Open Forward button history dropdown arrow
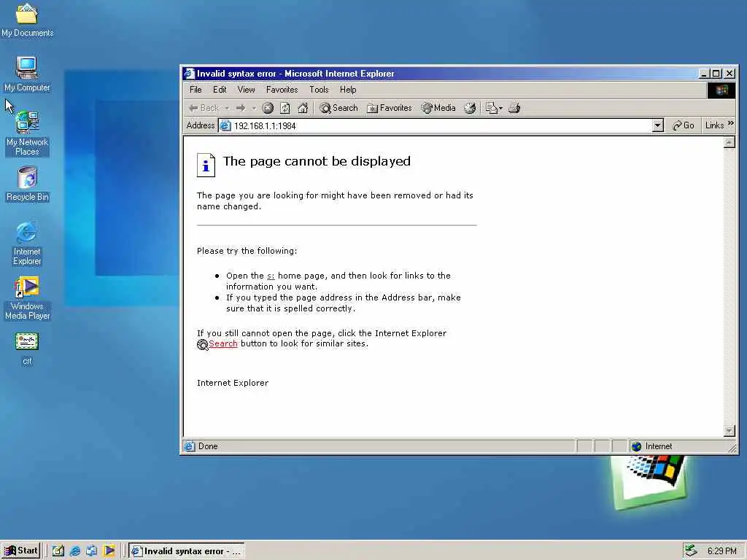The image size is (747, 560). (x=253, y=108)
